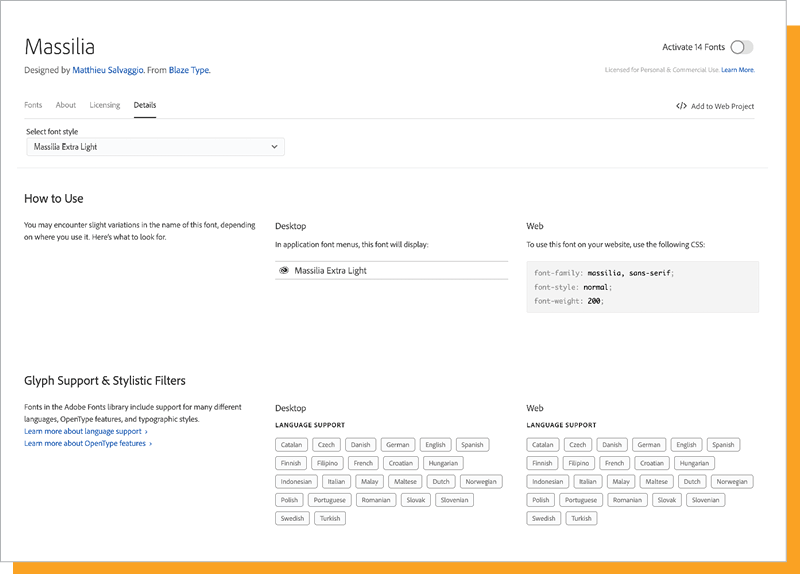Choose Filipino tag under Web language support
The height and width of the screenshot is (574, 800).
pyautogui.click(x=579, y=463)
